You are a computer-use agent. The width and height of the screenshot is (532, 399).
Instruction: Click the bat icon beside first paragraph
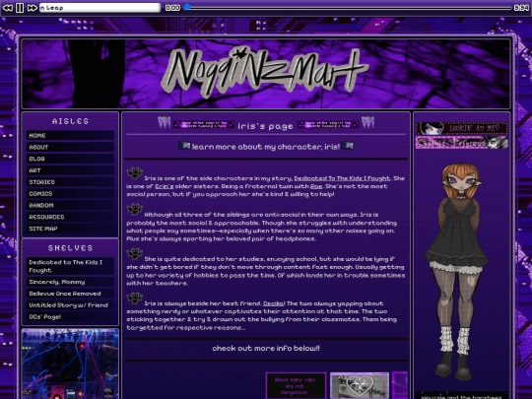(135, 173)
